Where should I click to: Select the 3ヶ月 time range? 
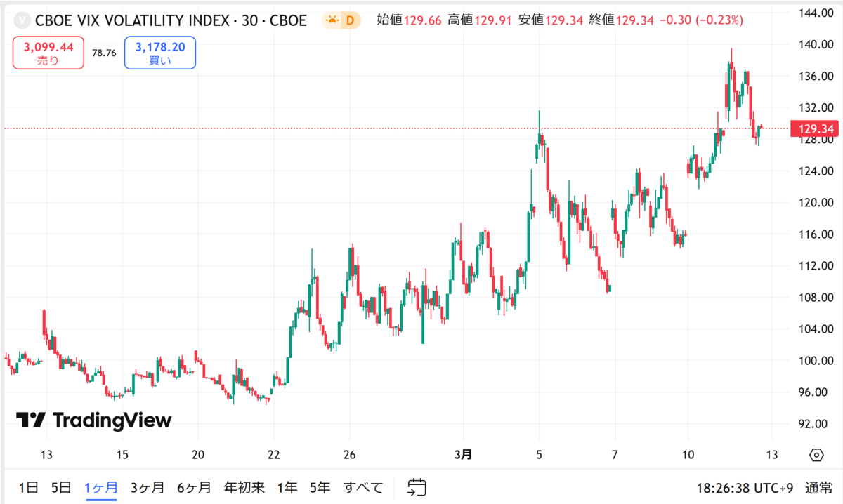(x=148, y=487)
